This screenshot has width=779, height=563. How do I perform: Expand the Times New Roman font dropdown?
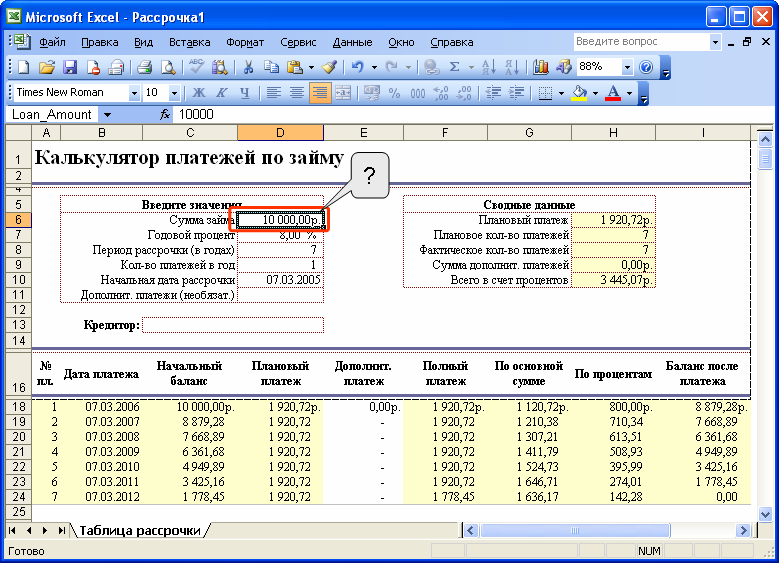point(134,93)
